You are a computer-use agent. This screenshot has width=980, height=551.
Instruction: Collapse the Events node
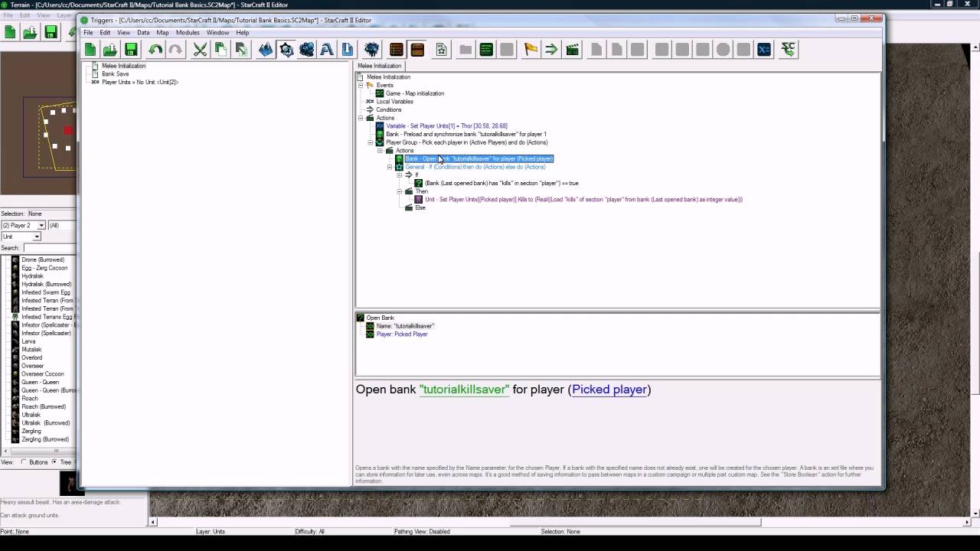click(x=361, y=85)
